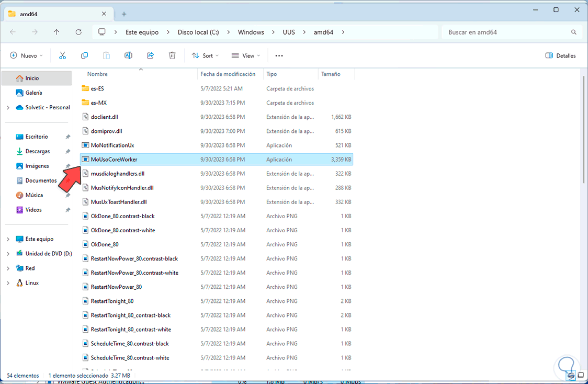Viewport: 588px width, 384px height.
Task: Click the Share icon in toolbar
Action: pyautogui.click(x=150, y=55)
